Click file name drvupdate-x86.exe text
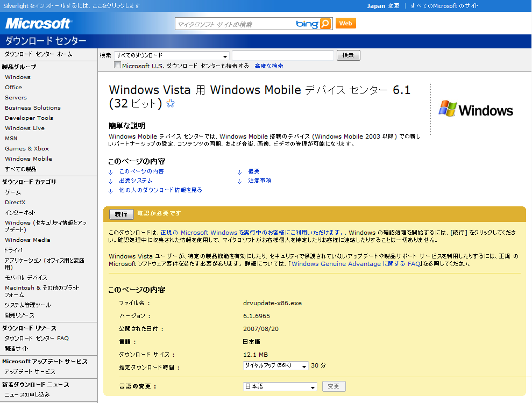 272,303
